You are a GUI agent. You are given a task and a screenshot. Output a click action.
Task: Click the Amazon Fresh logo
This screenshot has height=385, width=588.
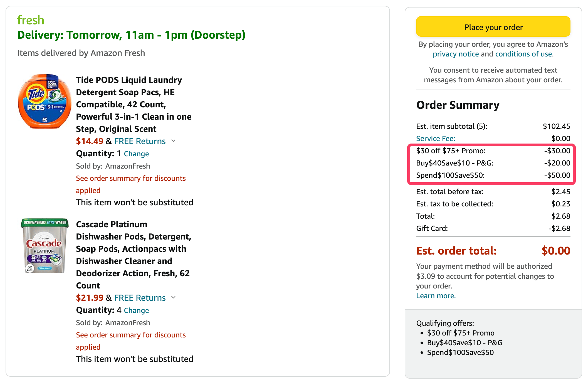[30, 19]
